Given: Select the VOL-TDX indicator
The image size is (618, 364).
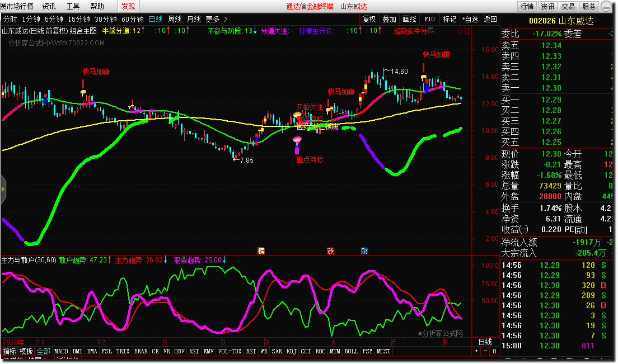Looking at the screenshot, I should point(230,351).
